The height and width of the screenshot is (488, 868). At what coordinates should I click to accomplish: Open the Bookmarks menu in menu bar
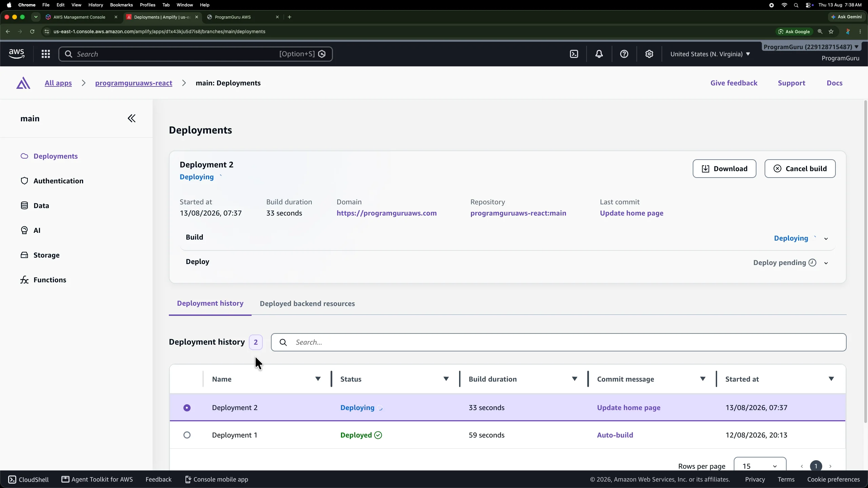pos(121,5)
